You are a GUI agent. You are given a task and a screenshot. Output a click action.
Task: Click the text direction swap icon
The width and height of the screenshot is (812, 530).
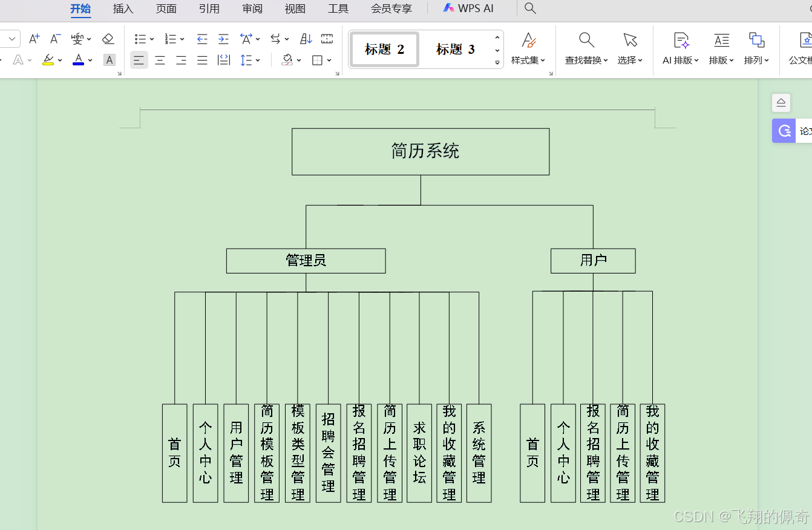[x=276, y=39]
